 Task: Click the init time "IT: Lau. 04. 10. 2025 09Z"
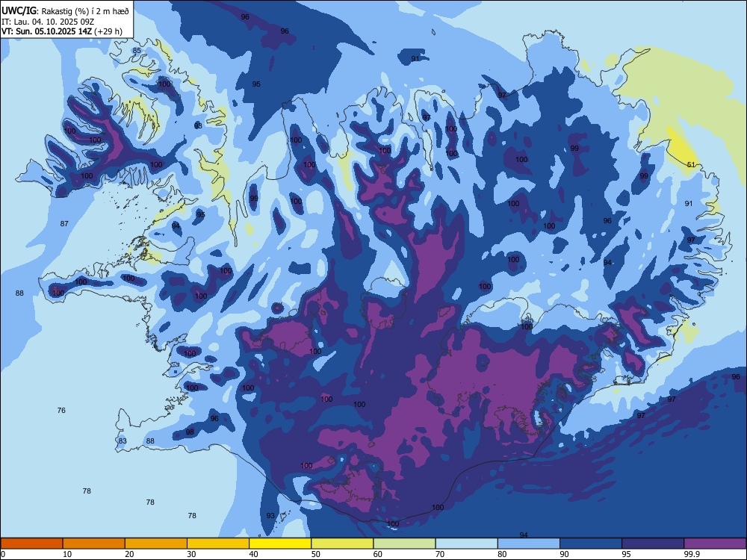point(48,22)
